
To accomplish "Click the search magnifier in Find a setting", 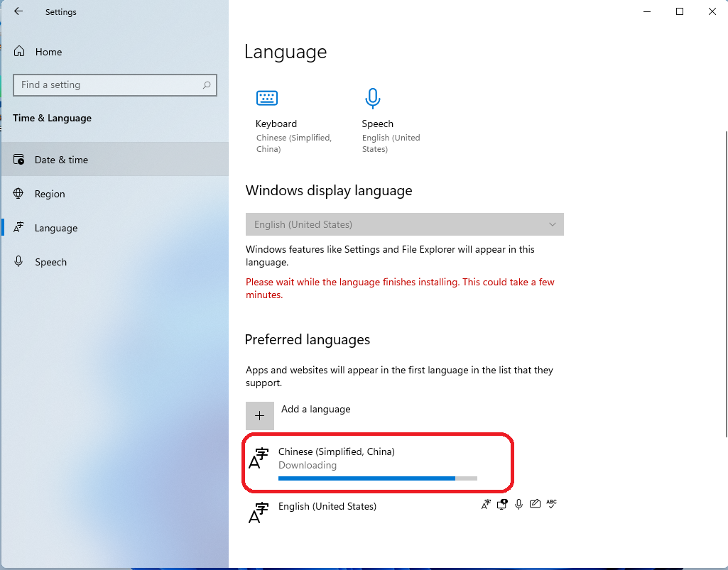I will [x=206, y=84].
